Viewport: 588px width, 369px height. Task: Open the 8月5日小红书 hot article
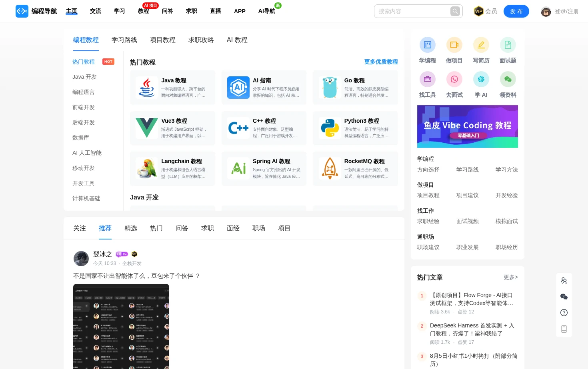[x=474, y=360]
